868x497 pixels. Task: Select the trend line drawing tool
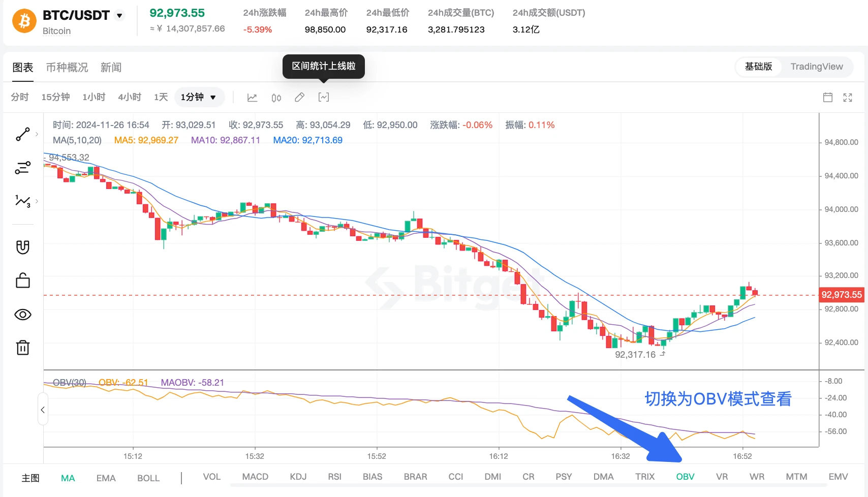point(23,134)
